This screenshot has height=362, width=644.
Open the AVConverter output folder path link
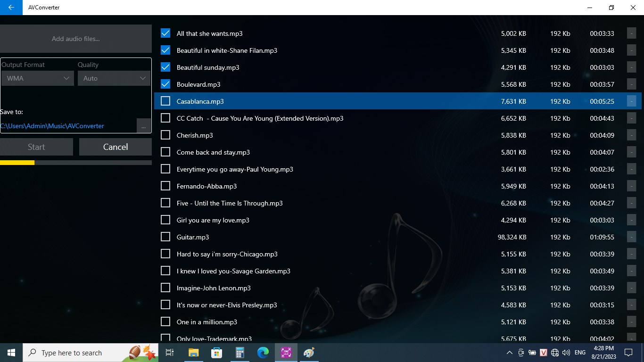[52, 126]
